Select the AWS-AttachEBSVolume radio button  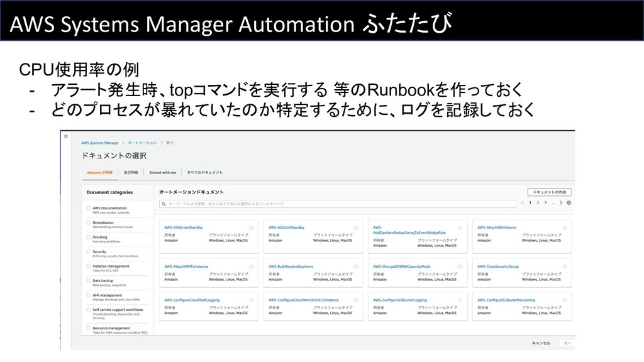click(x=565, y=228)
